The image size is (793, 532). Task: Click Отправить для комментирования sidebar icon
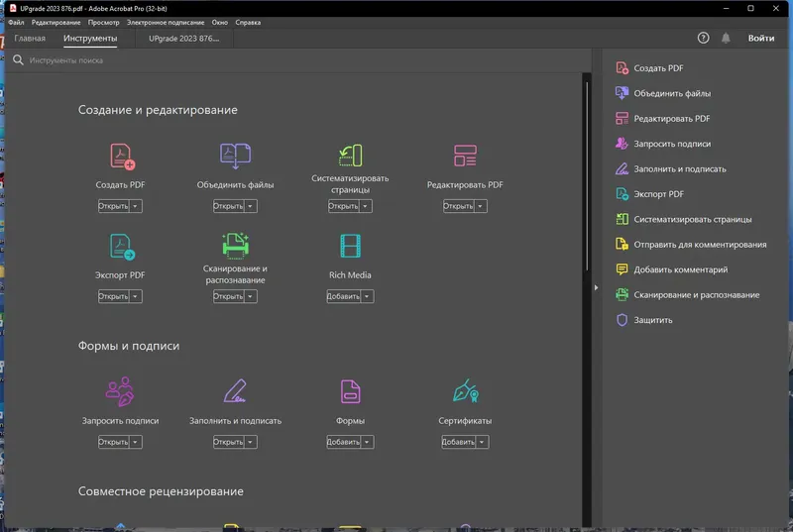click(623, 244)
